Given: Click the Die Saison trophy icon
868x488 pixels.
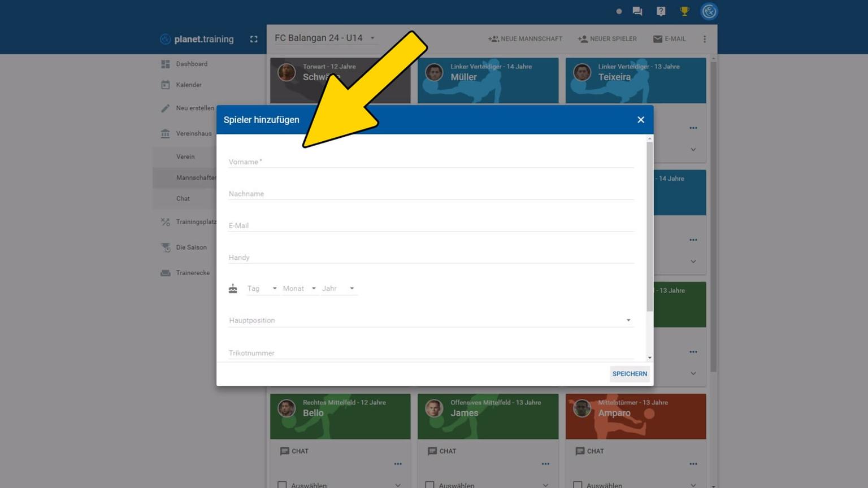Looking at the screenshot, I should 166,247.
